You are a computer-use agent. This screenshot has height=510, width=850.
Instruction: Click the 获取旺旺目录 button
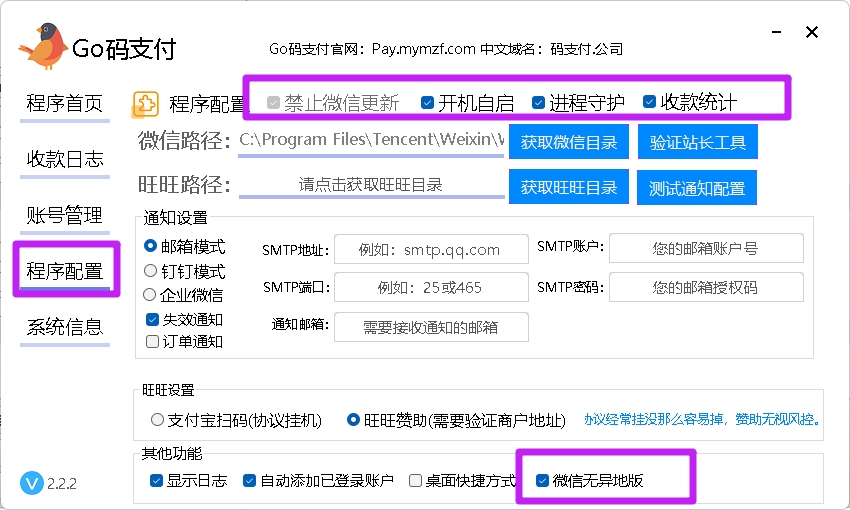(569, 188)
